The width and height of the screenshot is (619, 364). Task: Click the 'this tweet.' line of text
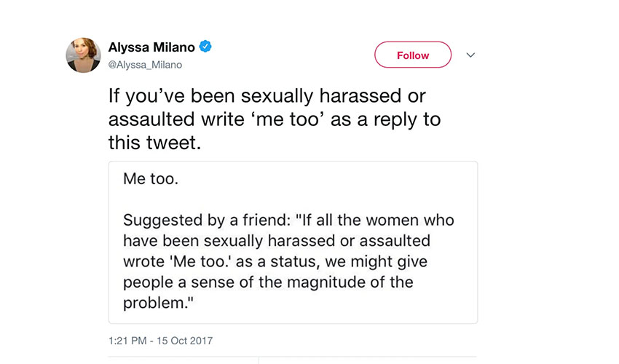pyautogui.click(x=154, y=143)
